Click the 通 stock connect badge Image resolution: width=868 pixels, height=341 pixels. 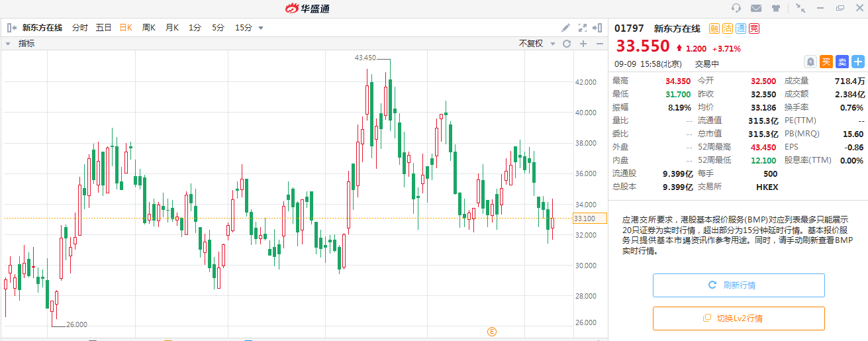741,28
